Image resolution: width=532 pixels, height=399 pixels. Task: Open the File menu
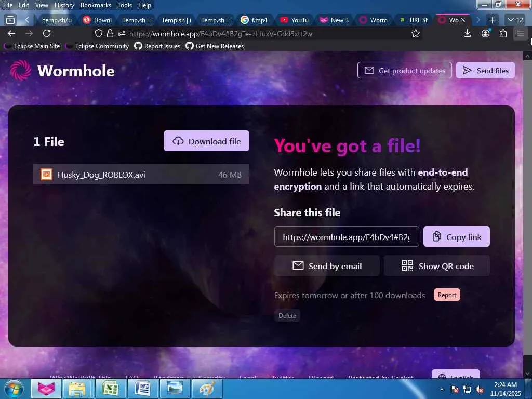(8, 5)
